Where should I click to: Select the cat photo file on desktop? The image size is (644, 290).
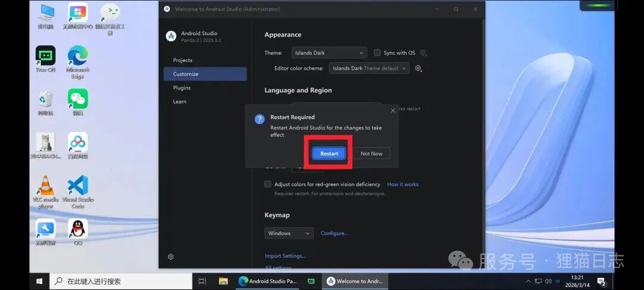[x=45, y=146]
